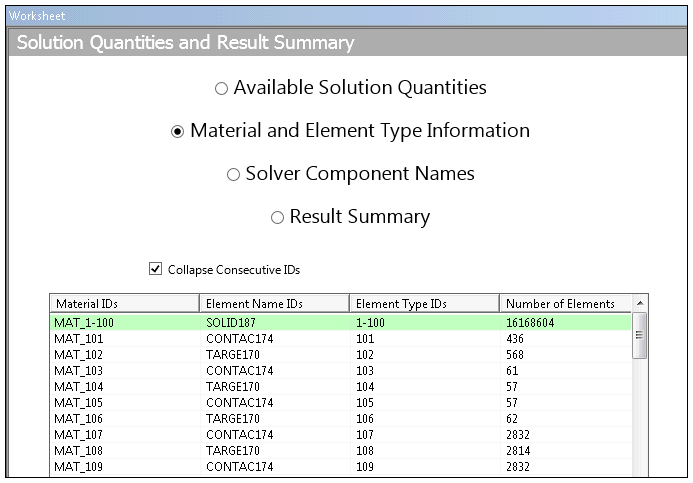The image size is (693, 483).
Task: Click Number of Elements column header
Action: click(x=565, y=303)
